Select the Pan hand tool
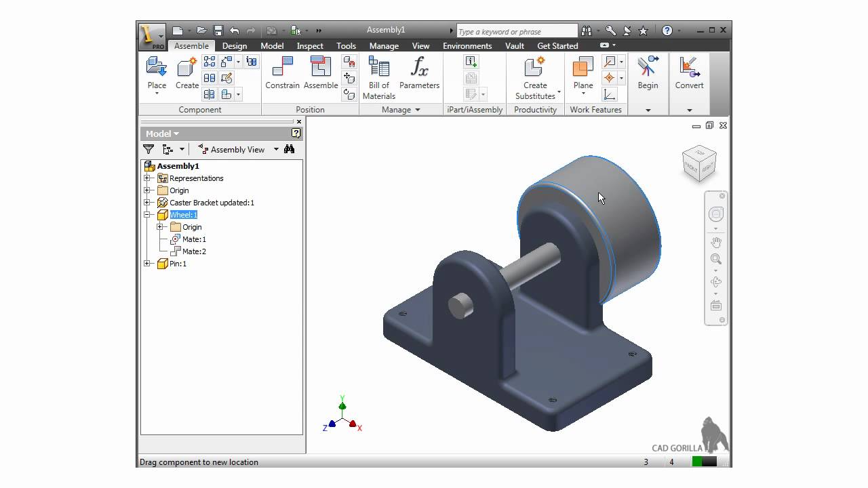The image size is (868, 488). pyautogui.click(x=715, y=242)
